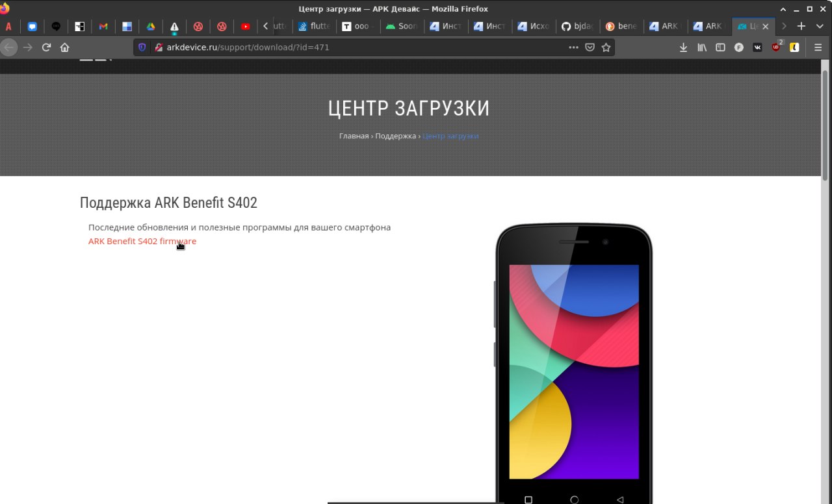Viewport: 832px width, 504px height.
Task: Reload the current page
Action: pyautogui.click(x=46, y=47)
